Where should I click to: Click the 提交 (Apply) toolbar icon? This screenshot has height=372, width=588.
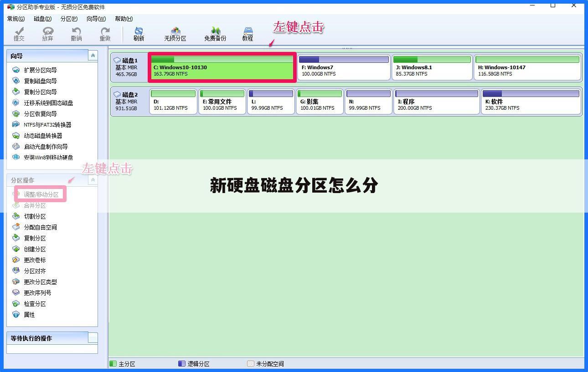pos(19,34)
